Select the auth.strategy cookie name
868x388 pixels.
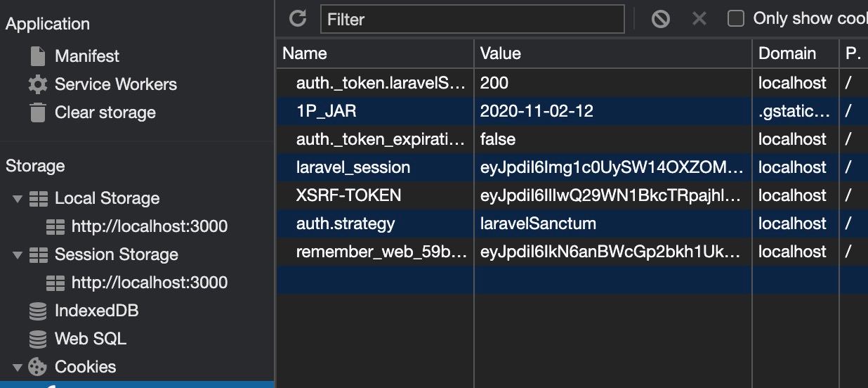pyautogui.click(x=346, y=224)
